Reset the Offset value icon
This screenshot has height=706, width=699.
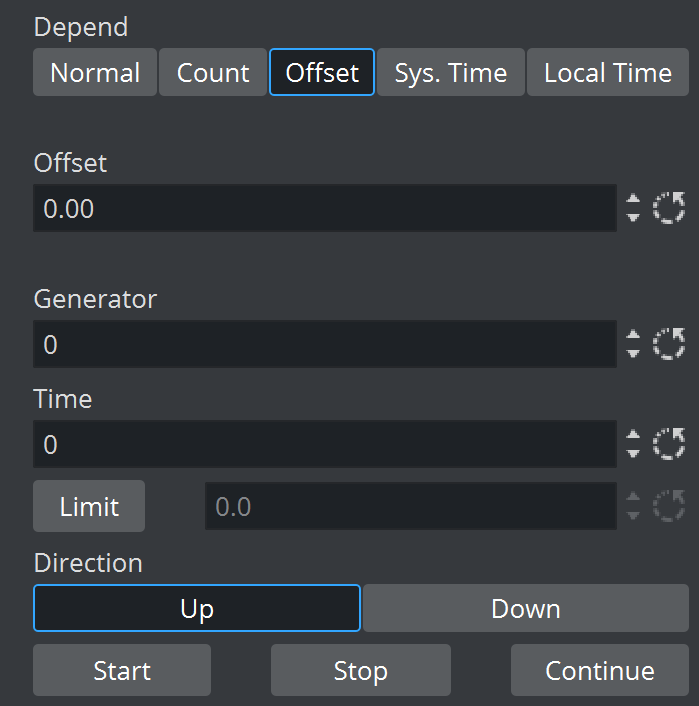coord(669,208)
